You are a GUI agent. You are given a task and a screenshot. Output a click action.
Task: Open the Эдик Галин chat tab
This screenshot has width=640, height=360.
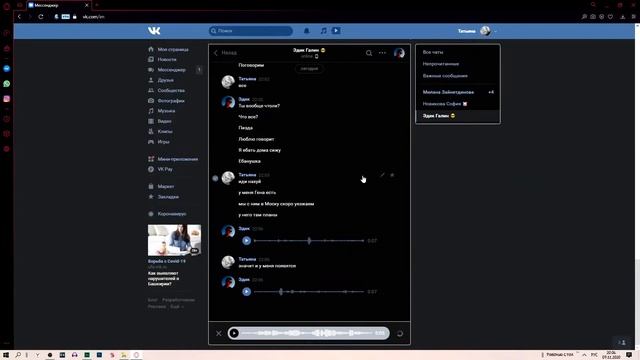click(457, 116)
